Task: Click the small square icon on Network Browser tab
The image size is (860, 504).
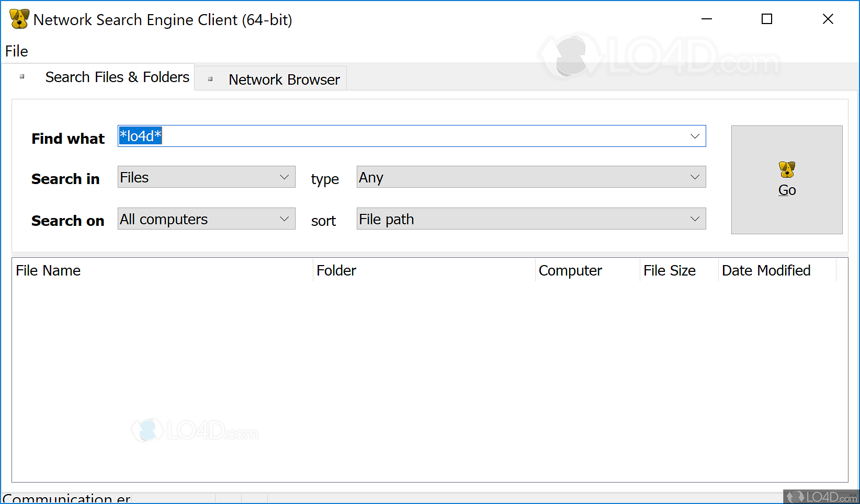Action: point(210,78)
